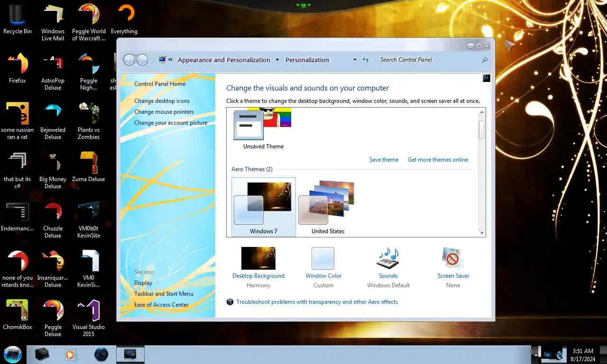Go to Control Panel Home
The image size is (607, 364).
coord(160,84)
